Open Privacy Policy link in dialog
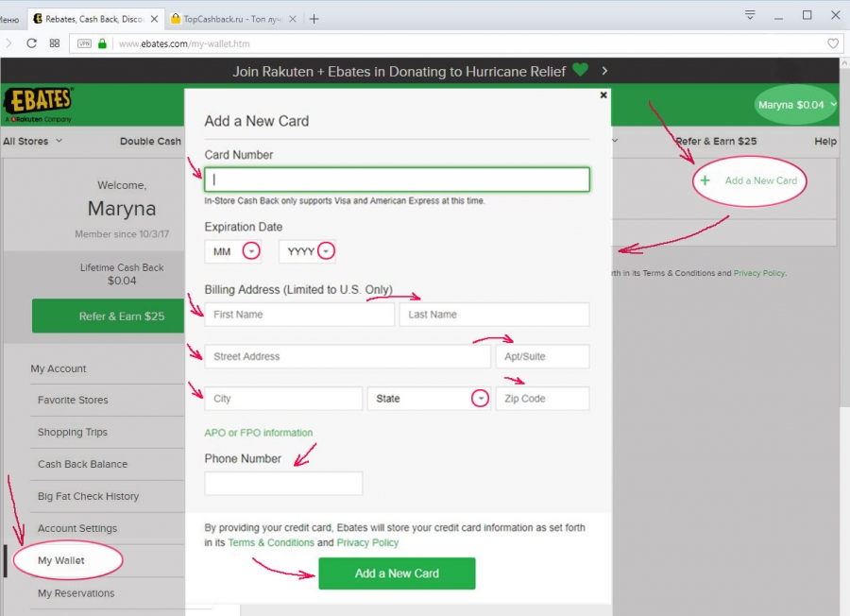Image resolution: width=850 pixels, height=616 pixels. tap(367, 543)
